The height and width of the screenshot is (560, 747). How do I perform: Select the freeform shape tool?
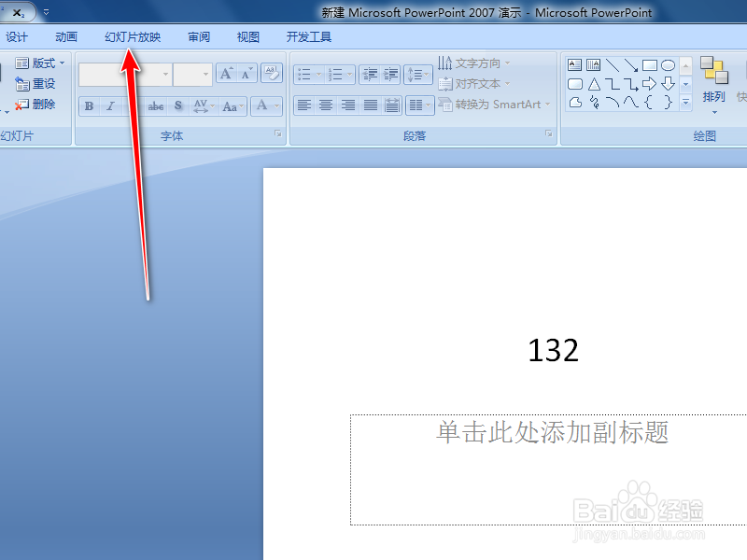(575, 102)
